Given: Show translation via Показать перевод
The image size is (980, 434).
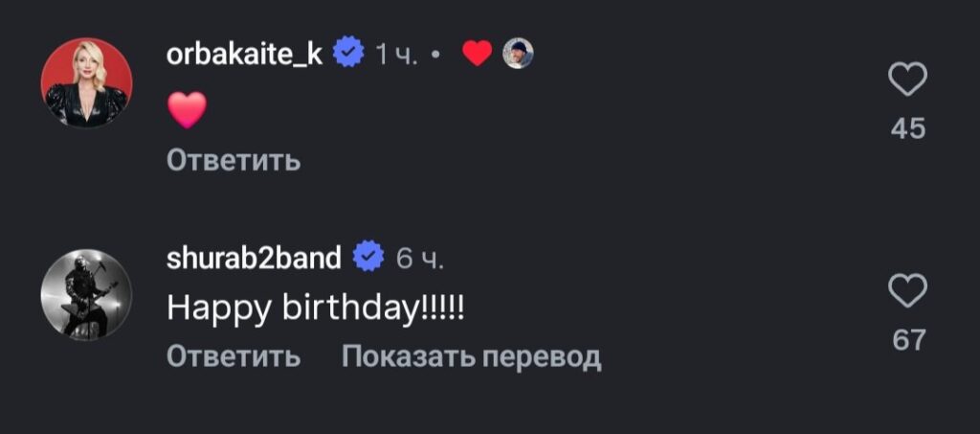Looking at the screenshot, I should 471,357.
